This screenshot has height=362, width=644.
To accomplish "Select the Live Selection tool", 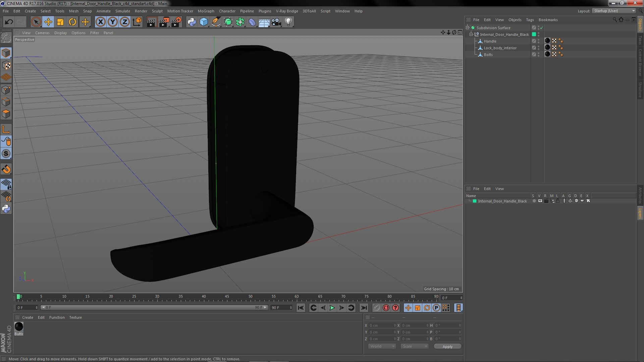I will pyautogui.click(x=36, y=22).
